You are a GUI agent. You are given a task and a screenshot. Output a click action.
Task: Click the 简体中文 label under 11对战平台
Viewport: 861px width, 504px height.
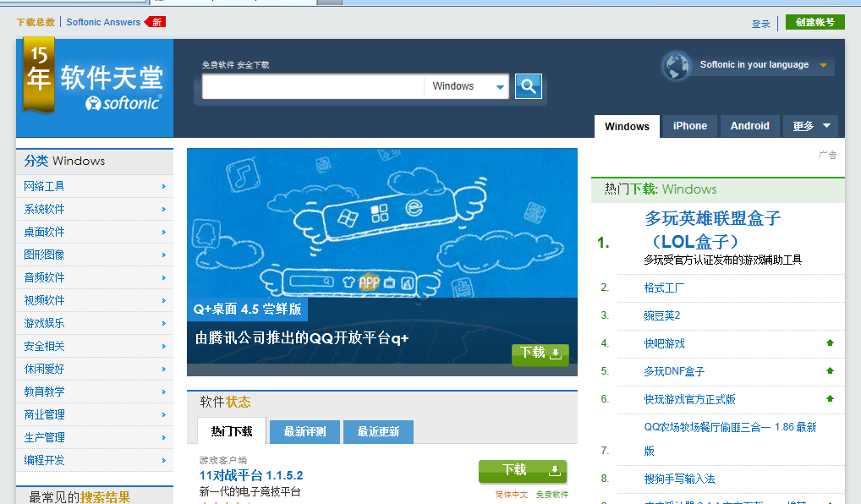(x=511, y=494)
